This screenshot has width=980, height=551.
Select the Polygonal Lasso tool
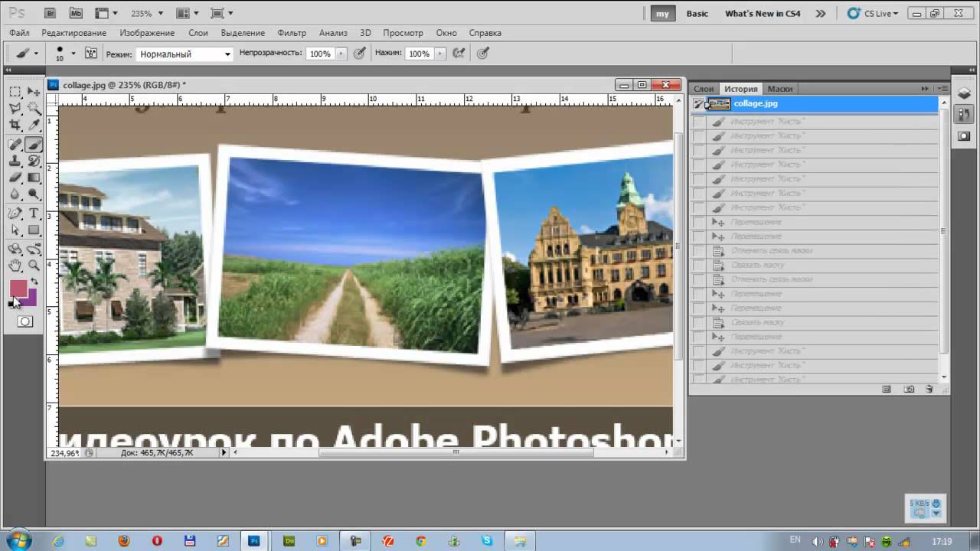(15, 108)
